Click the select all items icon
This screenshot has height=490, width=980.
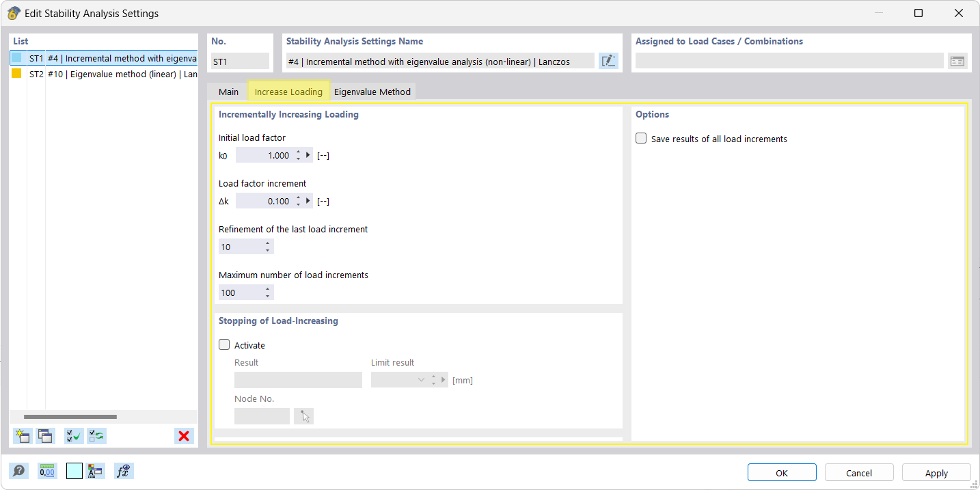point(73,436)
